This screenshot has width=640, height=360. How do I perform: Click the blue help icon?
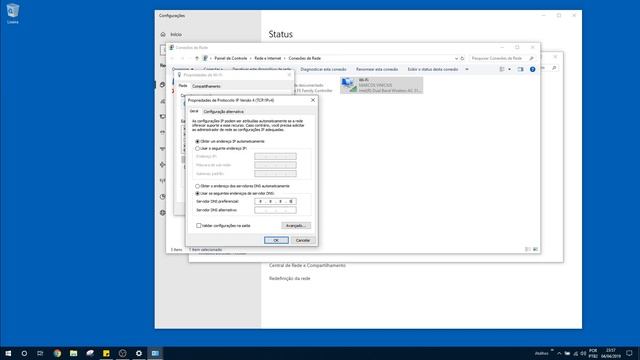[532, 69]
